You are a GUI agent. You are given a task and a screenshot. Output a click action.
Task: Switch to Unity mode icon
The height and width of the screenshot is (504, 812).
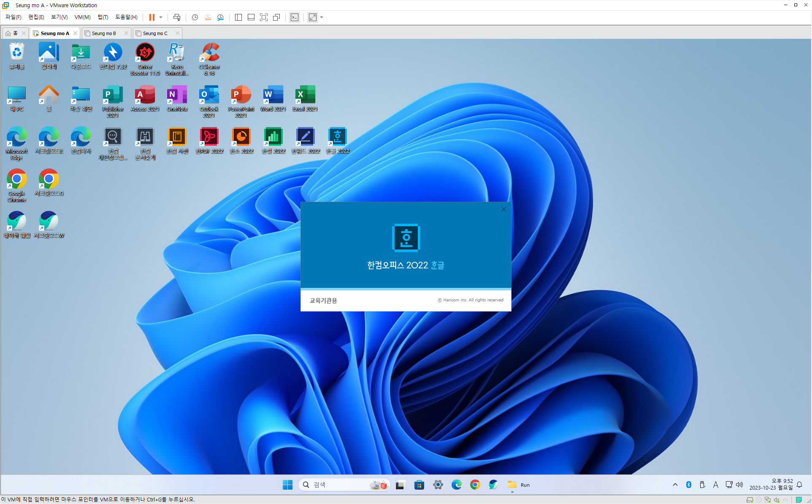276,17
